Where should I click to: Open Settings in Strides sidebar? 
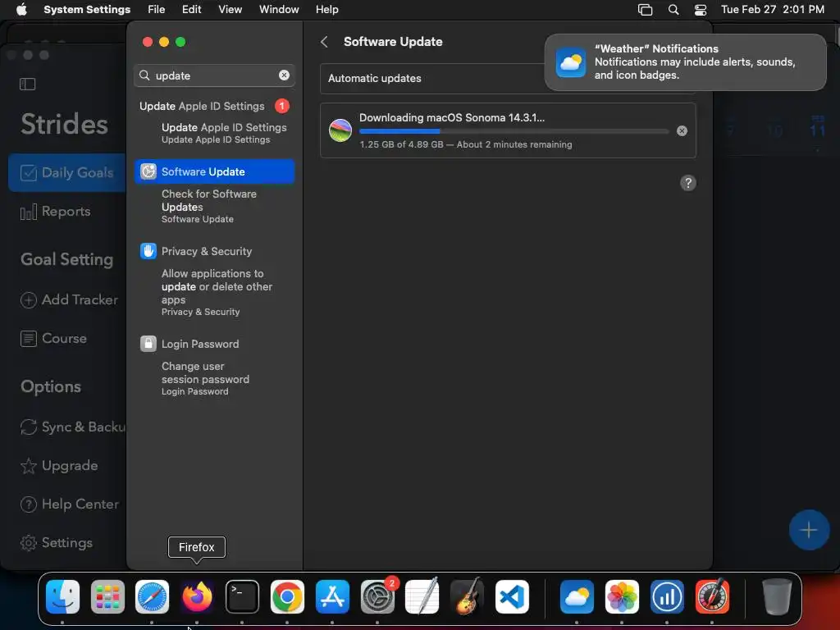click(x=57, y=543)
